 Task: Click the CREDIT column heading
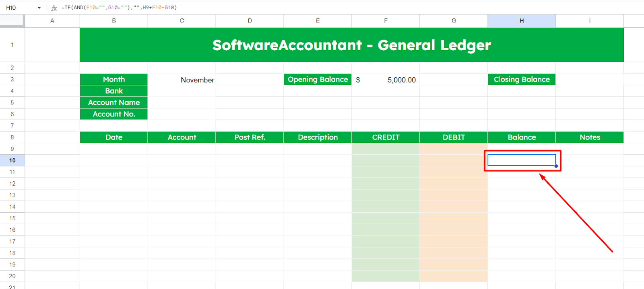tap(386, 137)
